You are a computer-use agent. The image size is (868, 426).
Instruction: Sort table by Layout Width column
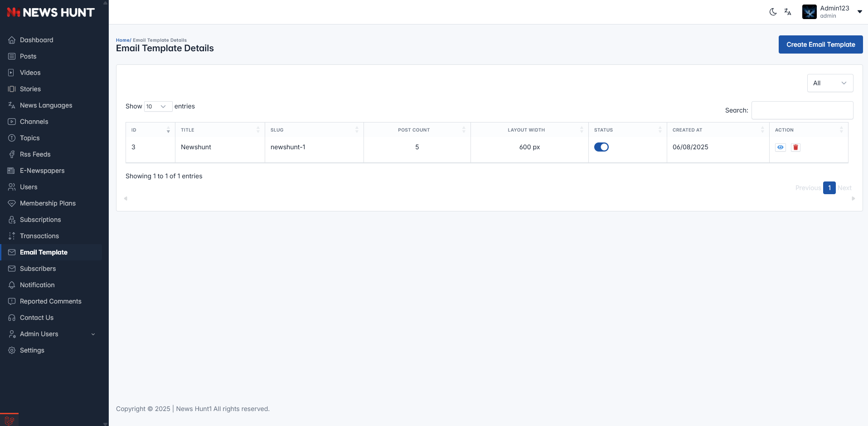529,130
